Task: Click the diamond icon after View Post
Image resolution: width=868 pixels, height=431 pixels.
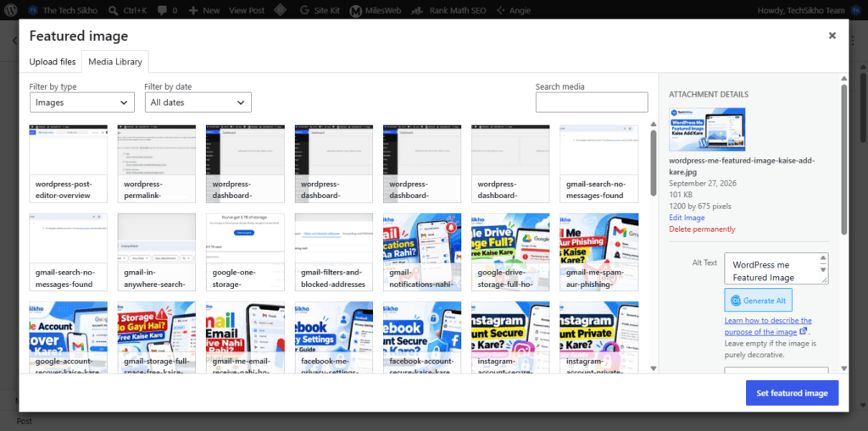Action: (x=281, y=10)
